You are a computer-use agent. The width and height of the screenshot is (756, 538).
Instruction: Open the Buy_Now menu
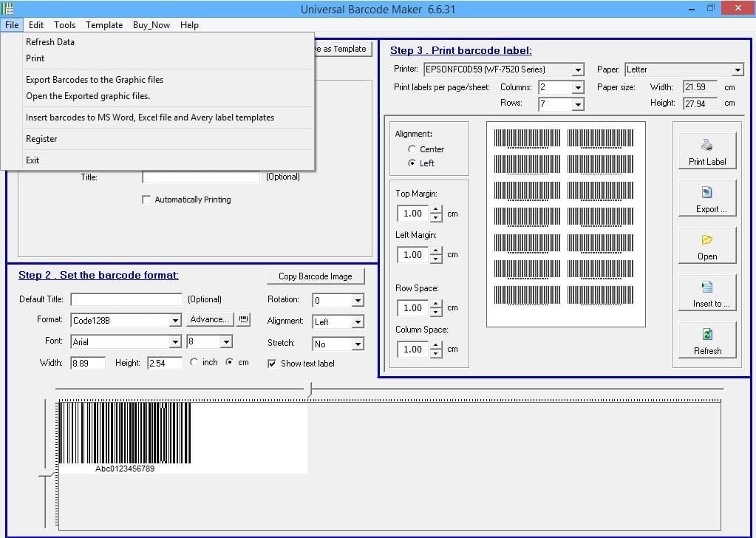(x=151, y=25)
